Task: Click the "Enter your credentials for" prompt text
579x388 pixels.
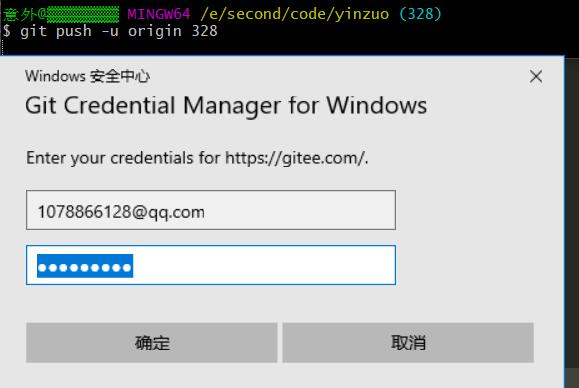Action: [x=123, y=158]
